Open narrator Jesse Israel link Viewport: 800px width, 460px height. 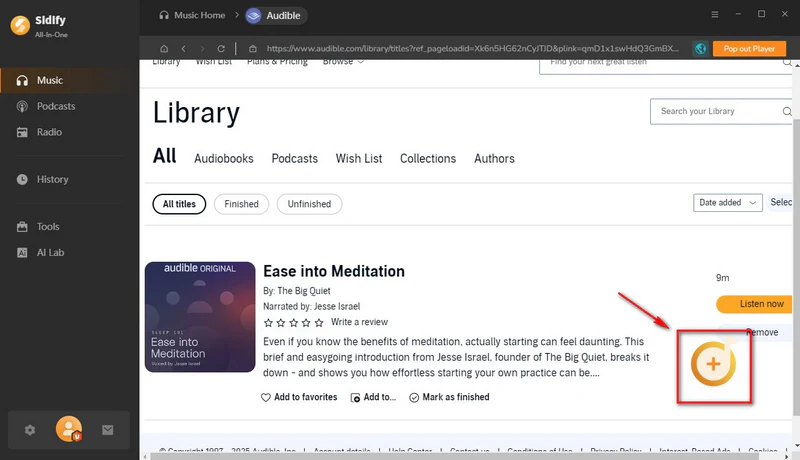337,306
